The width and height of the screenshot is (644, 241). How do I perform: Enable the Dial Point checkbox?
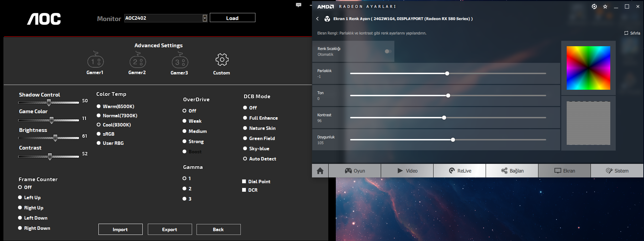(244, 182)
